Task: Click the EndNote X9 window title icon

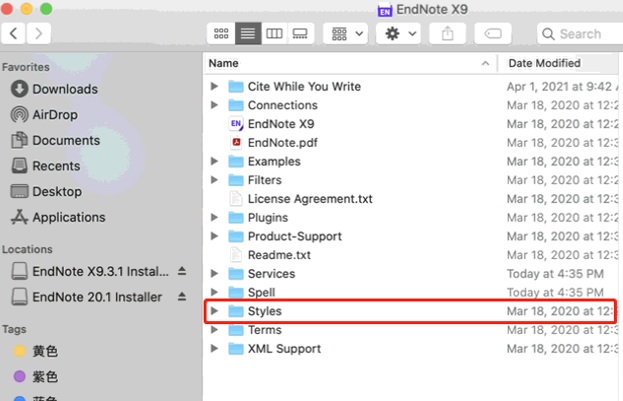Action: point(385,10)
